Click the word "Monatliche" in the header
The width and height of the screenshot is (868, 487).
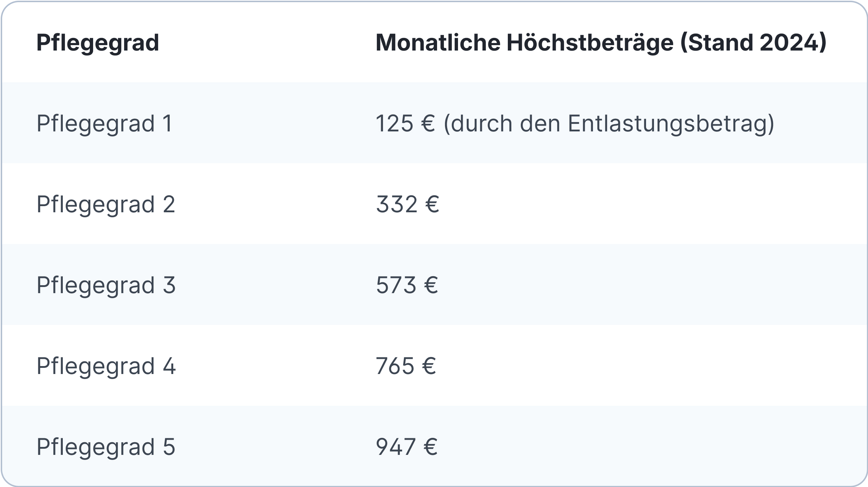click(x=438, y=43)
